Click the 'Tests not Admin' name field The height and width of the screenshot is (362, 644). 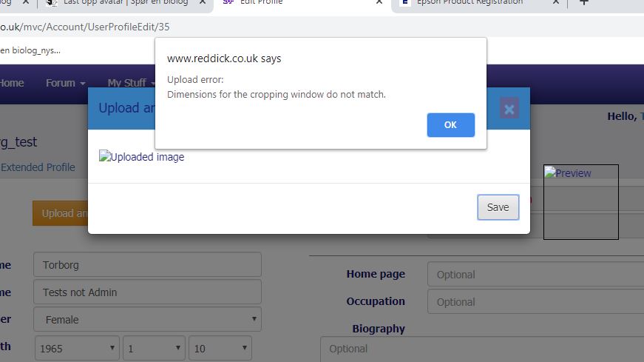[147, 292]
